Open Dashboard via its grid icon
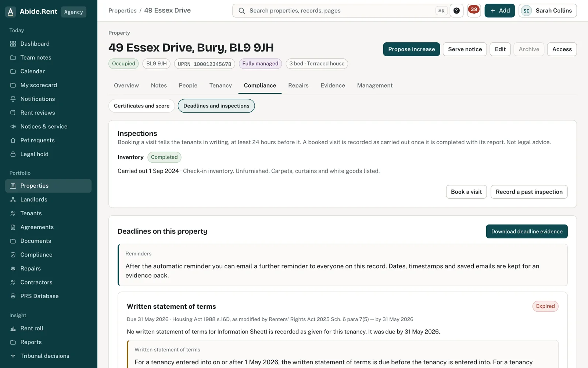The height and width of the screenshot is (368, 588). (x=13, y=44)
